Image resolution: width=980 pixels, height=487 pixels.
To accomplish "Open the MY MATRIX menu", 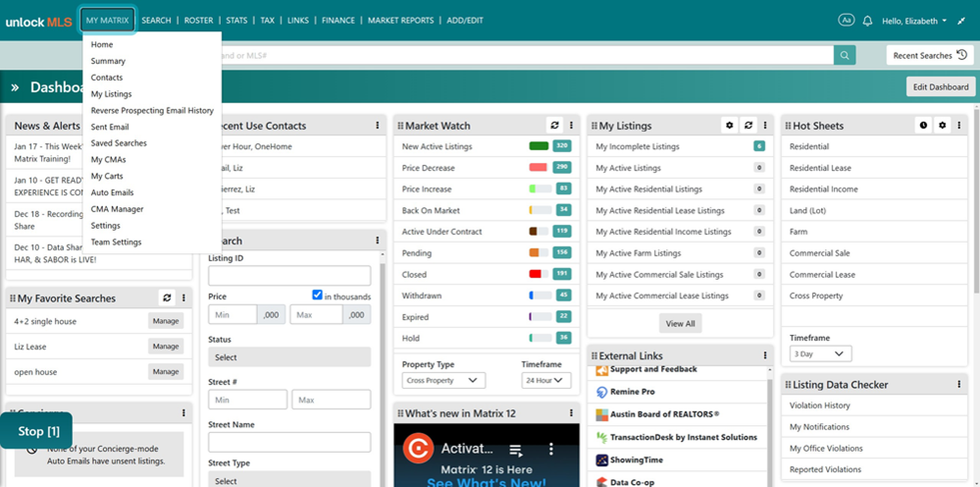I will [x=108, y=20].
